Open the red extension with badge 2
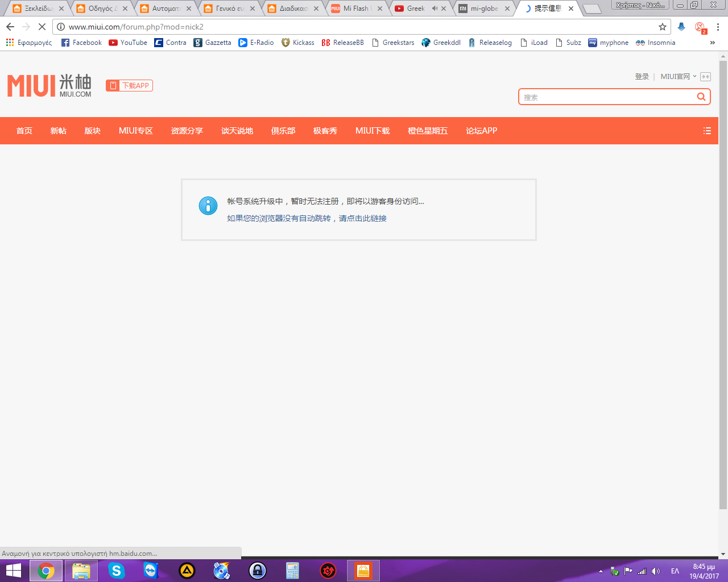728x582 pixels. click(x=700, y=27)
